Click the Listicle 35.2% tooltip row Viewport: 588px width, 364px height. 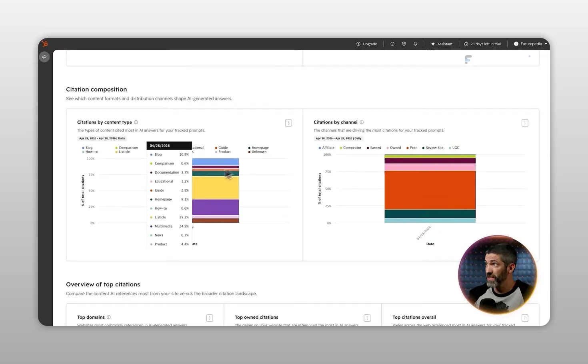(169, 217)
